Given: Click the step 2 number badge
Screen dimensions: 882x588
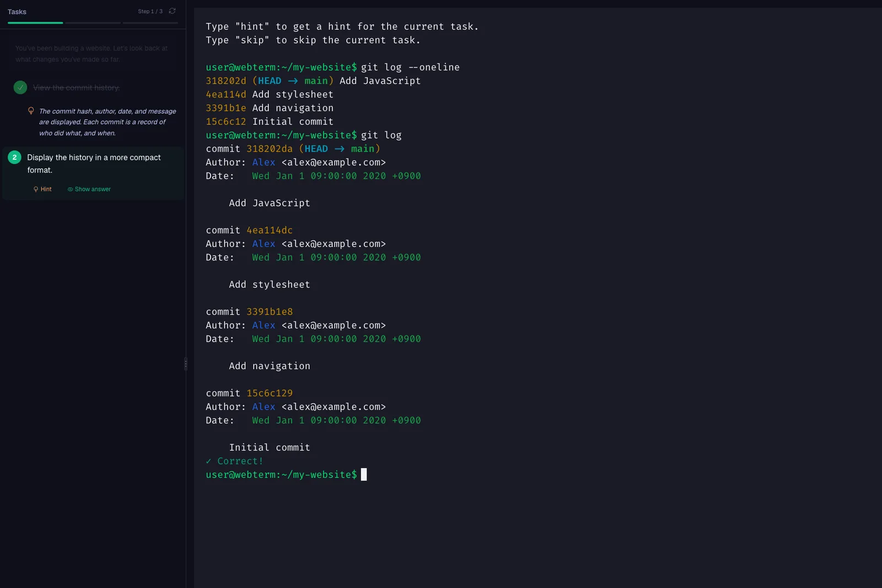Looking at the screenshot, I should 15,157.
